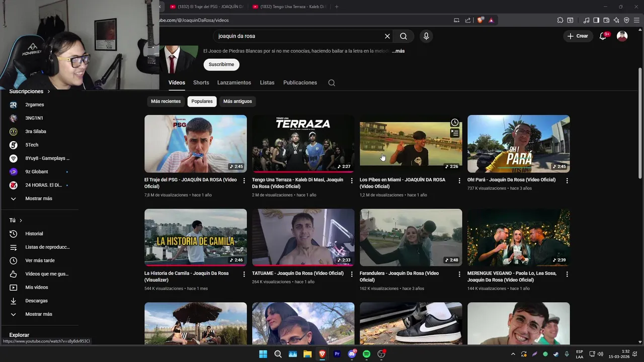Open Brave Wallet icon

tap(606, 20)
